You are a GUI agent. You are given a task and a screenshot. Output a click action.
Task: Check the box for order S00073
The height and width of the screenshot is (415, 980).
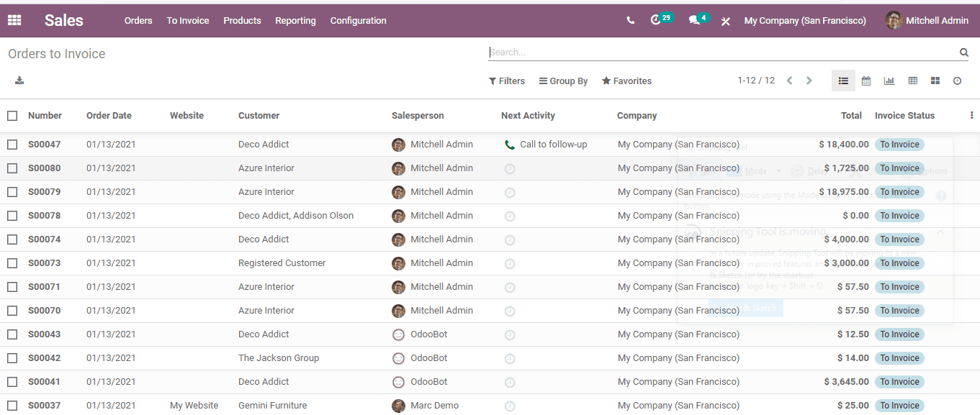[x=12, y=263]
